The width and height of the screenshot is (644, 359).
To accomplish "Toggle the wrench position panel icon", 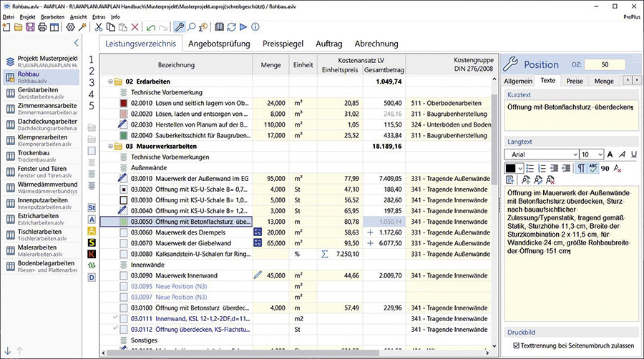I will click(179, 27).
